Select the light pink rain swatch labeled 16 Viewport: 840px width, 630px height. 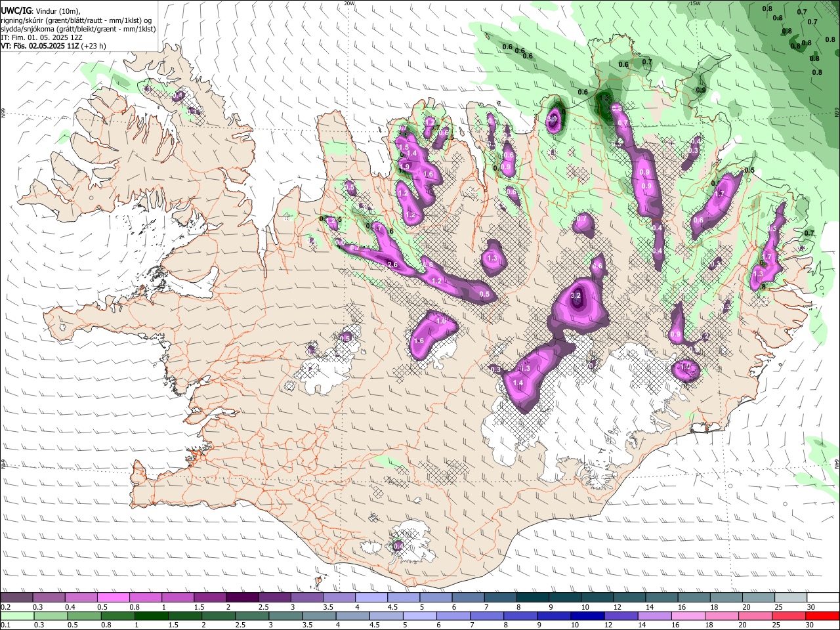click(687, 616)
